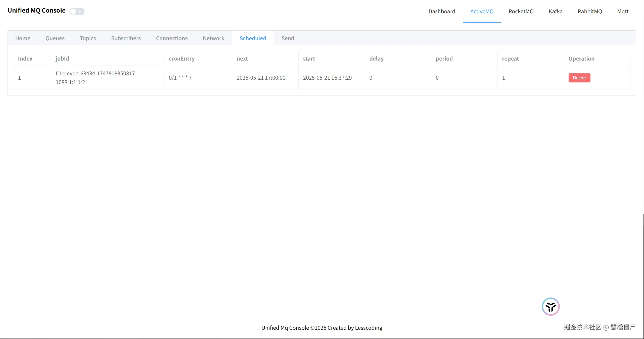Open the Mqtt menu item
Viewport: 644px width, 339px height.
click(x=623, y=12)
